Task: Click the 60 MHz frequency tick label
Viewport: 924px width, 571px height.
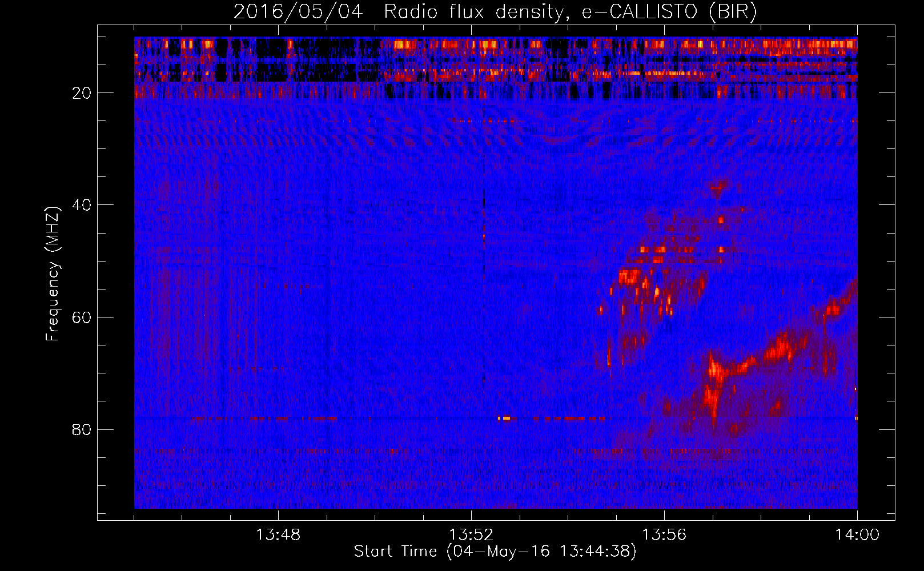Action: point(82,317)
